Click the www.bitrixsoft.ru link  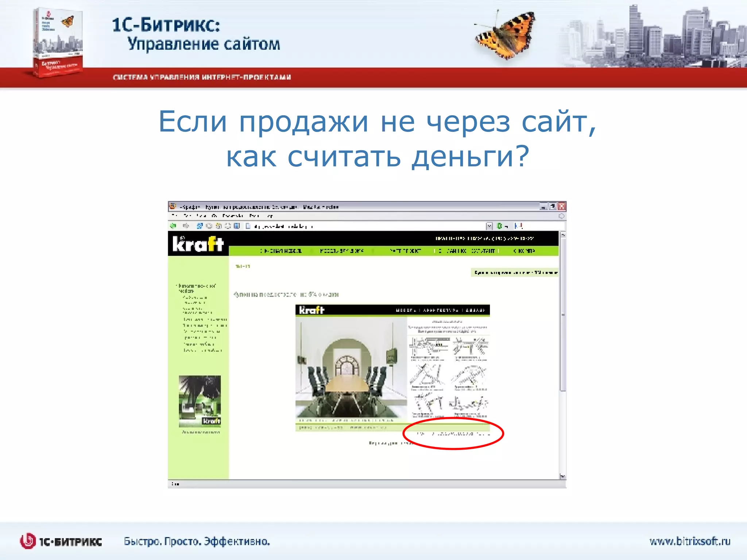tap(690, 541)
